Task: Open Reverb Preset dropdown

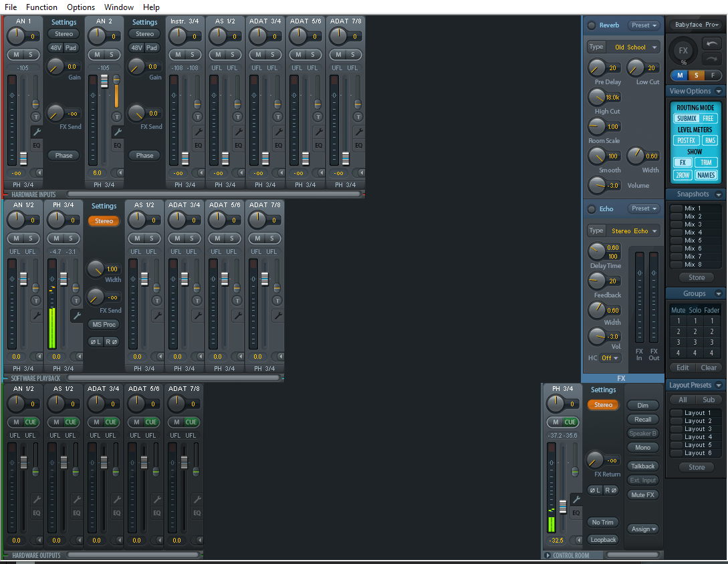Action: point(644,25)
